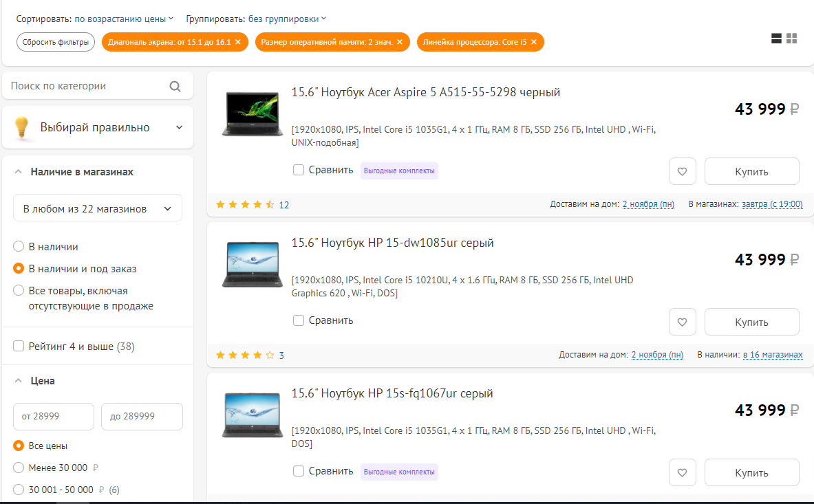814x504 pixels.
Task: Buy the HP 15s-fq1067ur with Купить
Action: 751,472
